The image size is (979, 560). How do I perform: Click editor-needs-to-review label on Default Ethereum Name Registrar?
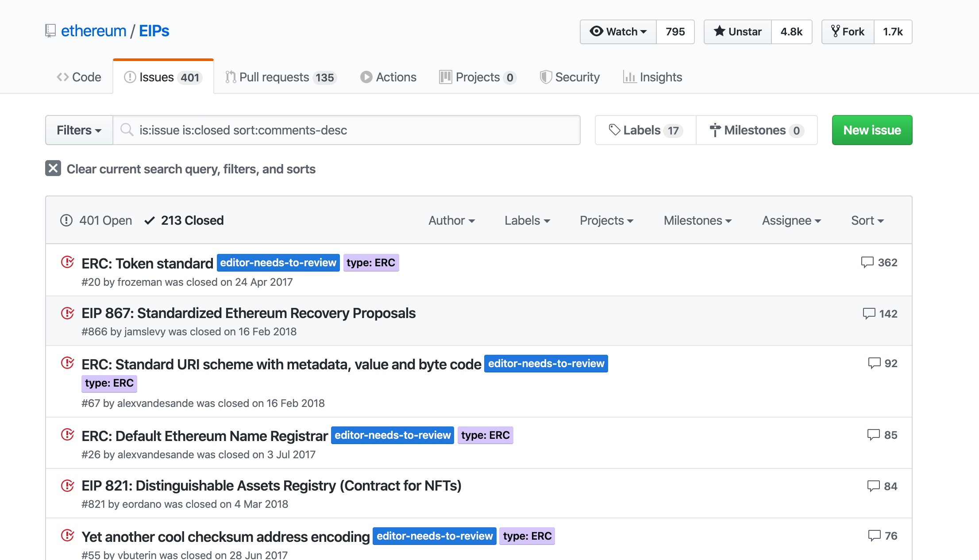pyautogui.click(x=393, y=435)
